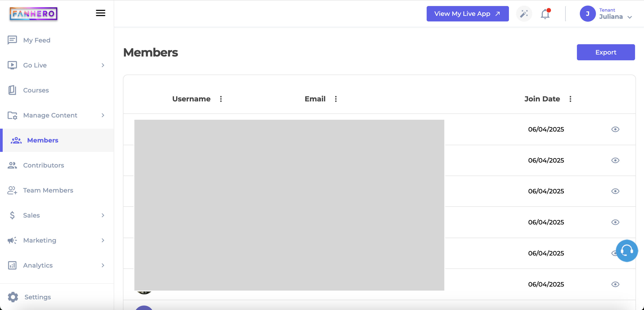Open the Email column options menu
Viewport: 644px width, 310px height.
click(336, 99)
